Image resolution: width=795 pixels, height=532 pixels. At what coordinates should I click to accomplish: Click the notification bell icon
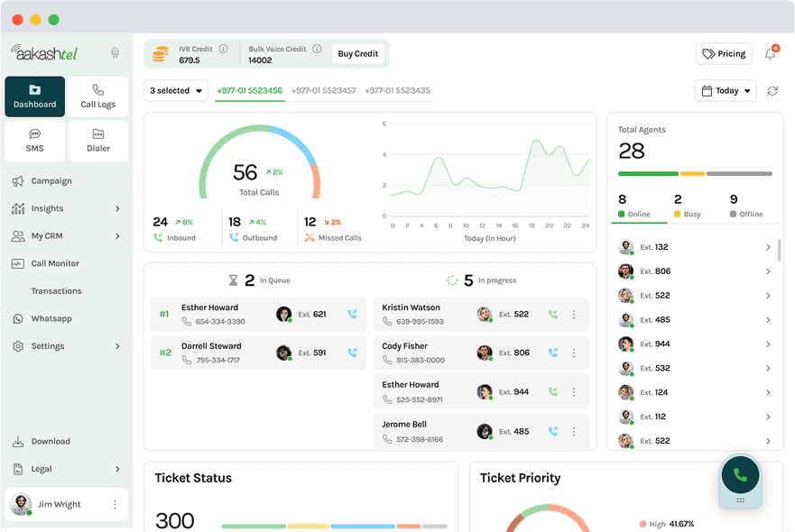coord(770,54)
